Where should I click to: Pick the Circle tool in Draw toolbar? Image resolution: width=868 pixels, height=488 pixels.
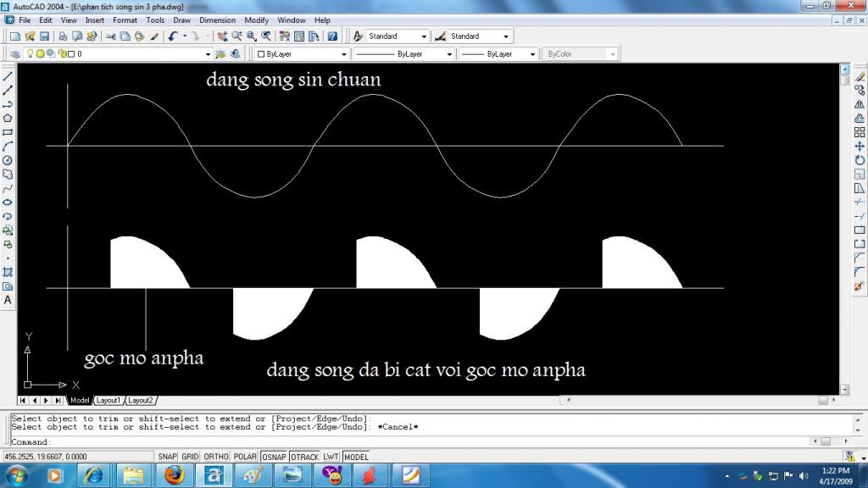click(8, 160)
